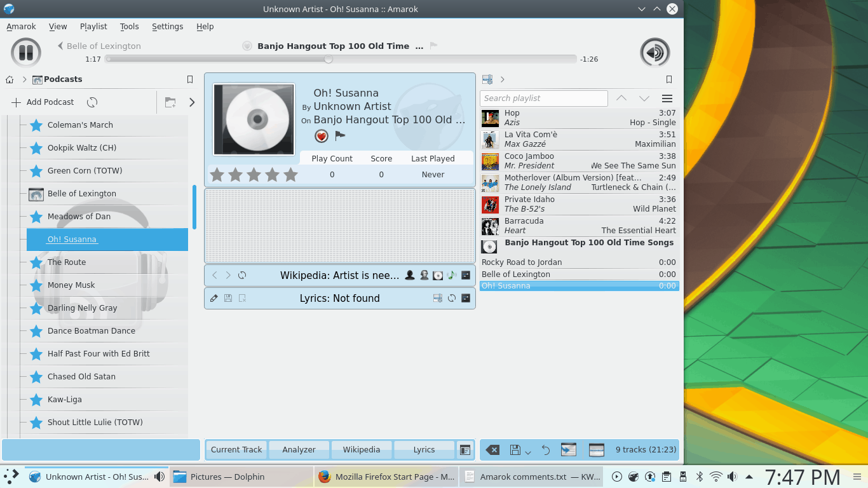This screenshot has height=488, width=868.
Task: Click the Add Podcast button
Action: [x=43, y=102]
